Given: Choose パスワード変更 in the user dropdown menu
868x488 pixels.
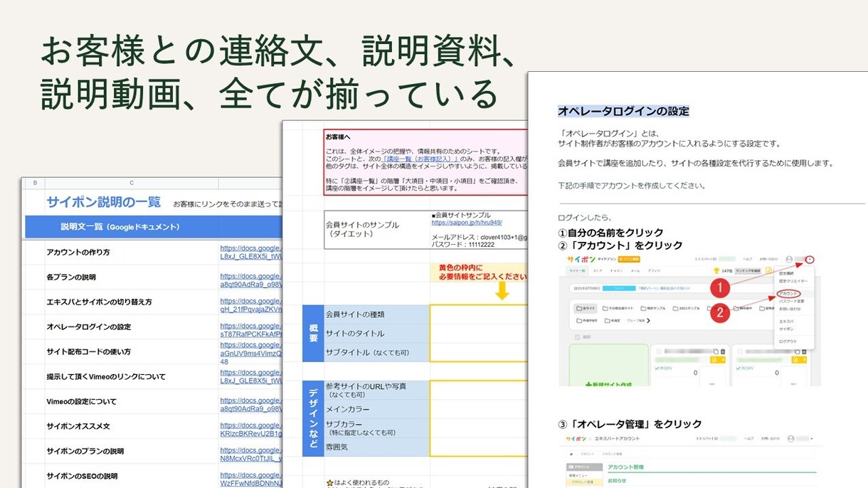Looking at the screenshot, I should (792, 302).
